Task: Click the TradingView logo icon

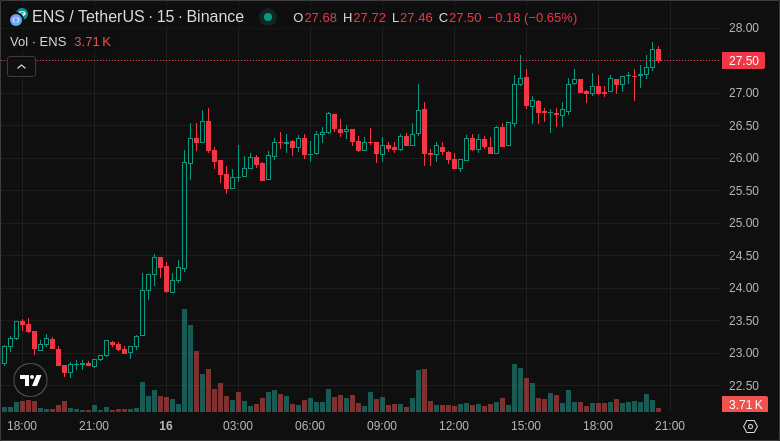Action: [30, 380]
